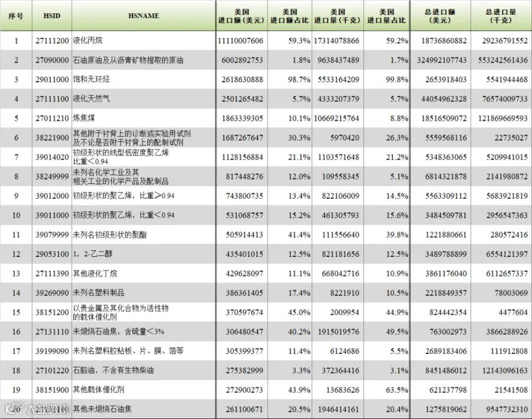Click HSID cell 27111200
This screenshot has height=419, width=532.
pyautogui.click(x=52, y=41)
